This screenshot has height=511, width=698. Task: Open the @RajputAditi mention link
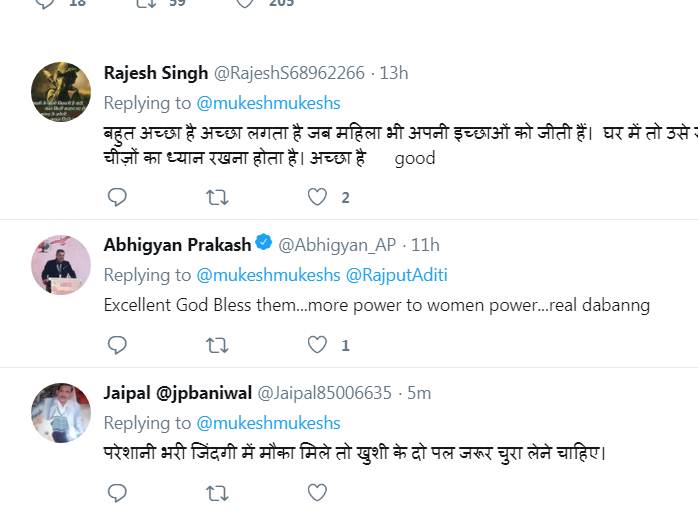tap(398, 275)
